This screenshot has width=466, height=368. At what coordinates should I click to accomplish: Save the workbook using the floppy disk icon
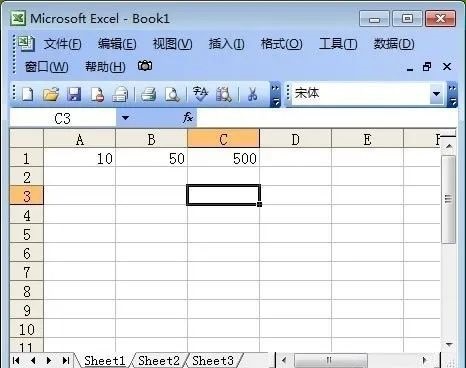(74, 94)
